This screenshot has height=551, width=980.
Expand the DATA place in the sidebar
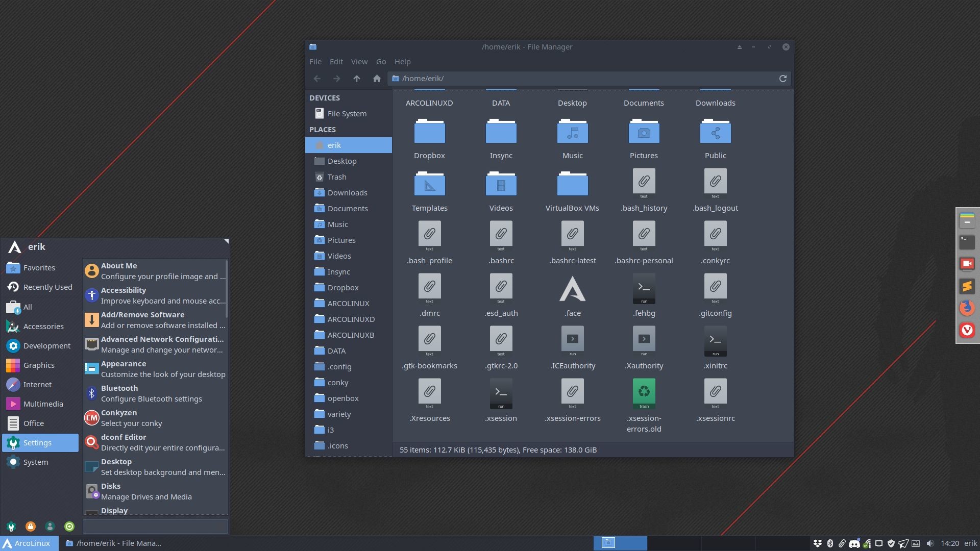pyautogui.click(x=336, y=350)
